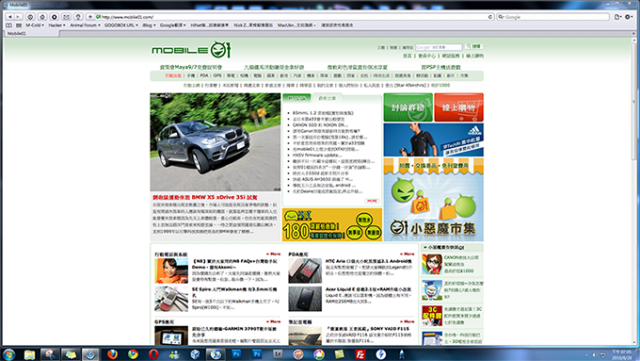
Task: Open the bookmarks book icon in the bookmarks bar
Action: point(9,25)
